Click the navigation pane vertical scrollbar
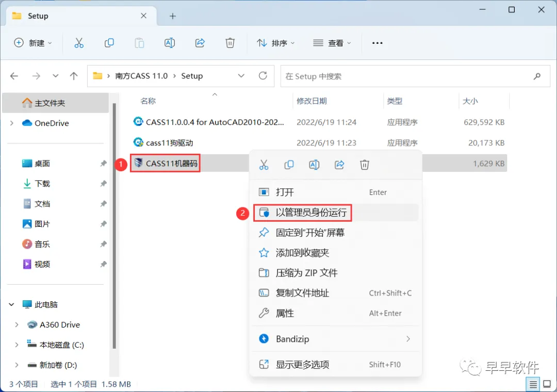 (x=114, y=226)
